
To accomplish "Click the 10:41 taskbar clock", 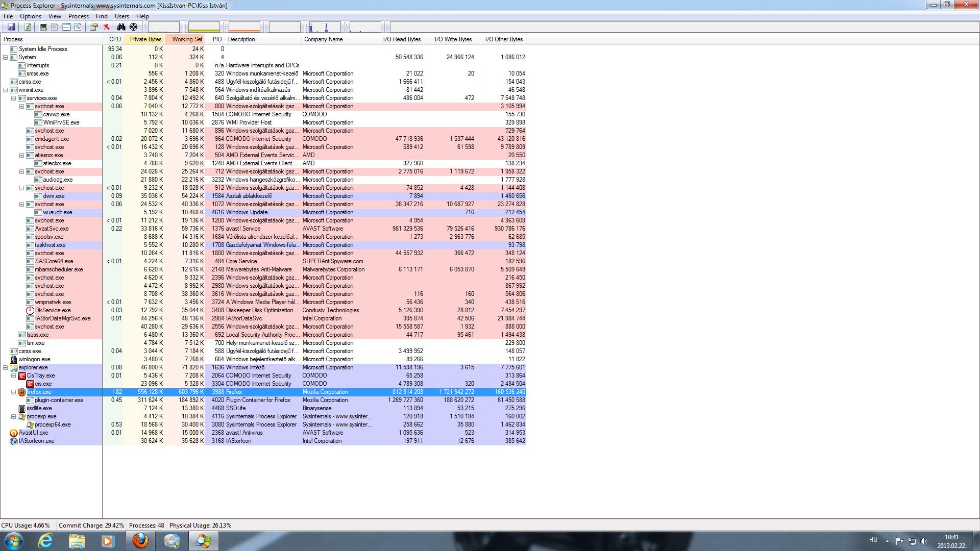I will tap(951, 537).
